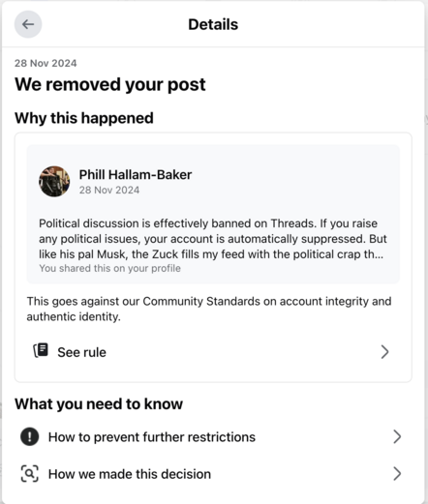
Task: Click the What you need to know heading
Action: [99, 404]
